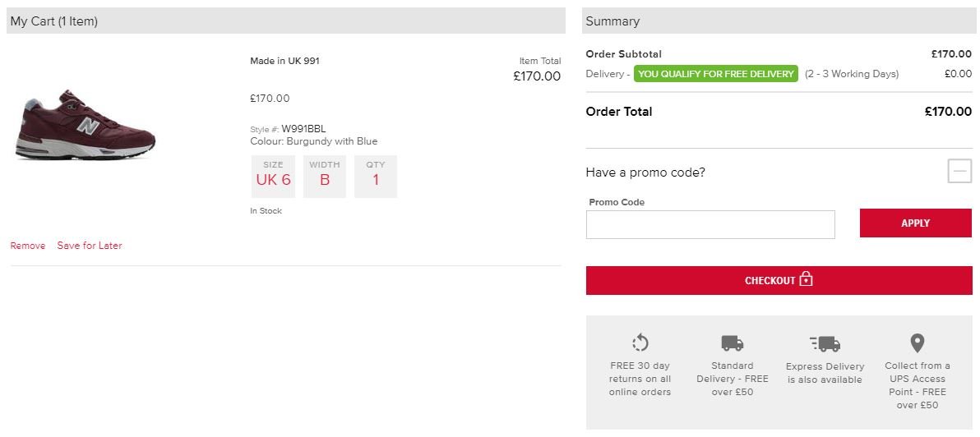Image resolution: width=980 pixels, height=437 pixels.
Task: Click the FREE 30 day returns text
Action: point(640,379)
